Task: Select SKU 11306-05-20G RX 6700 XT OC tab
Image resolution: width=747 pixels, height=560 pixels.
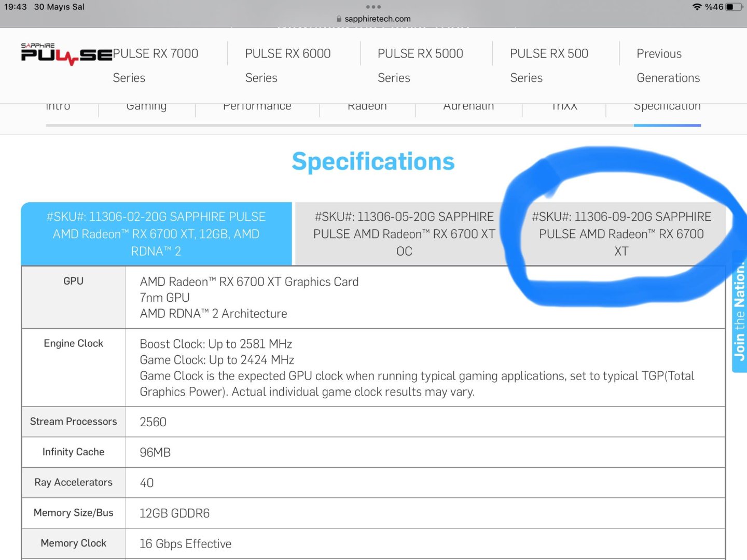Action: point(404,234)
